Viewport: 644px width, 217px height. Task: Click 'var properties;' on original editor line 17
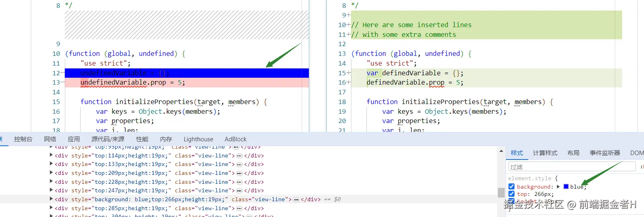(125, 121)
